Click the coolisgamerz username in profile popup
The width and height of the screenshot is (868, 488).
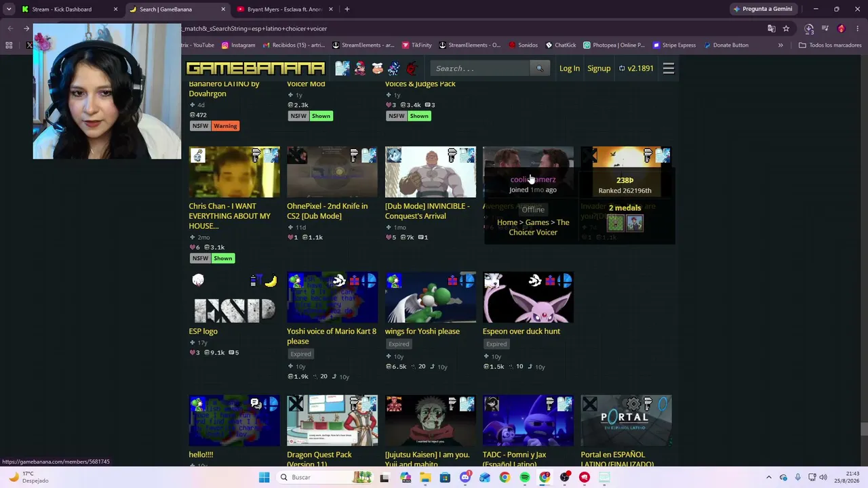click(533, 180)
